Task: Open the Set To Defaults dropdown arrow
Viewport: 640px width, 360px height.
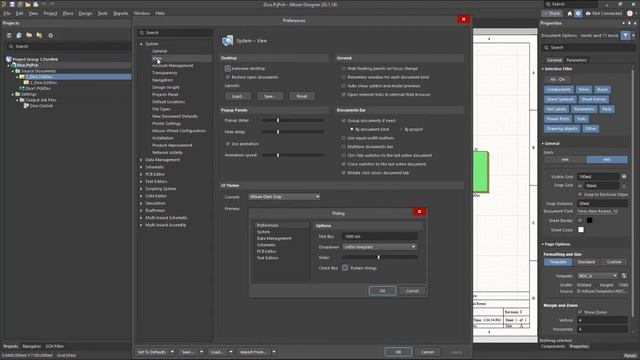Action: click(172, 352)
